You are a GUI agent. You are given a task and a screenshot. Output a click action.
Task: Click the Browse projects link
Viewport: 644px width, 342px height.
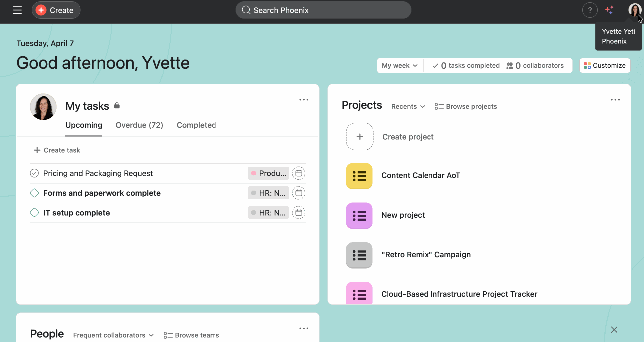(x=466, y=107)
